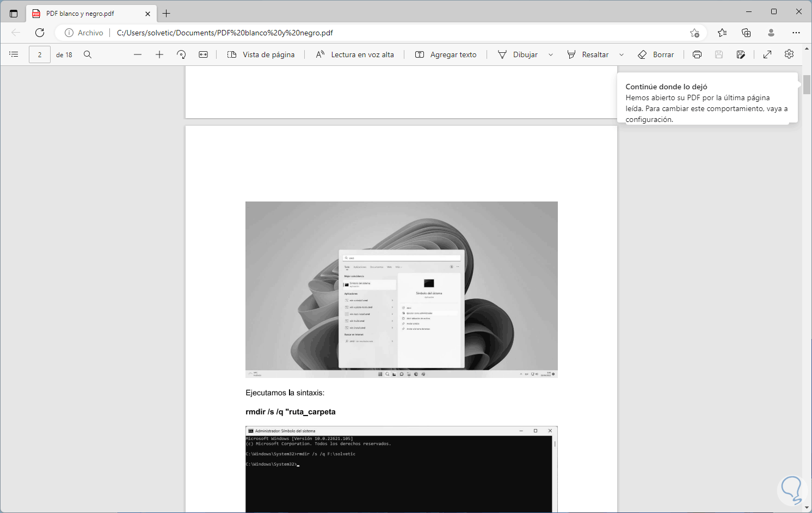The width and height of the screenshot is (812, 513).
Task: Click the 'de 18' page count label
Action: (64, 55)
